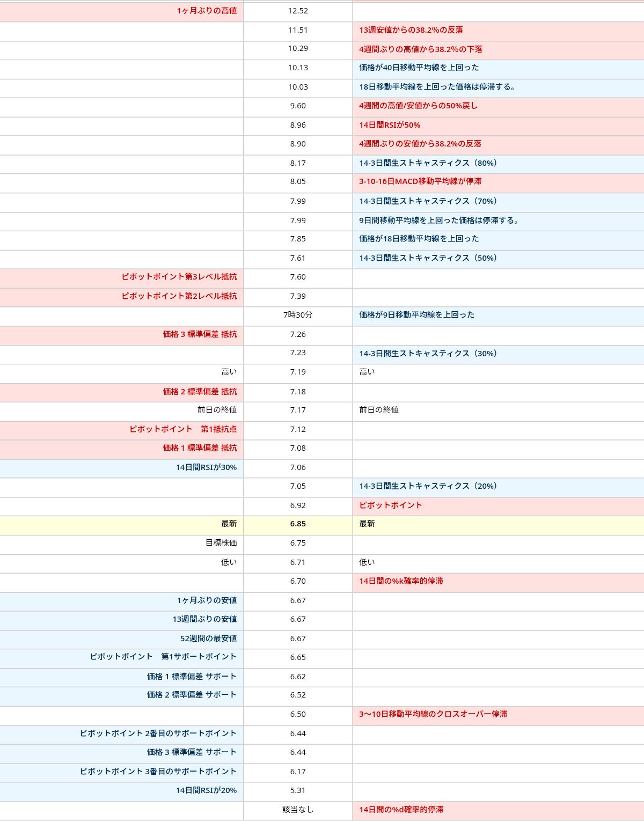Click '14日間RSIが20%' label
The height and width of the screenshot is (822, 644).
pos(206,790)
